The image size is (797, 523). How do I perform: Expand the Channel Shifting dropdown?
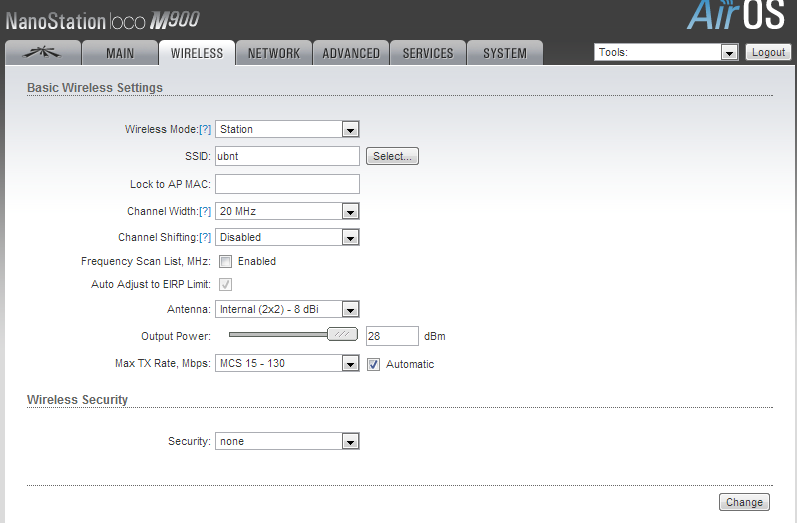coord(287,237)
